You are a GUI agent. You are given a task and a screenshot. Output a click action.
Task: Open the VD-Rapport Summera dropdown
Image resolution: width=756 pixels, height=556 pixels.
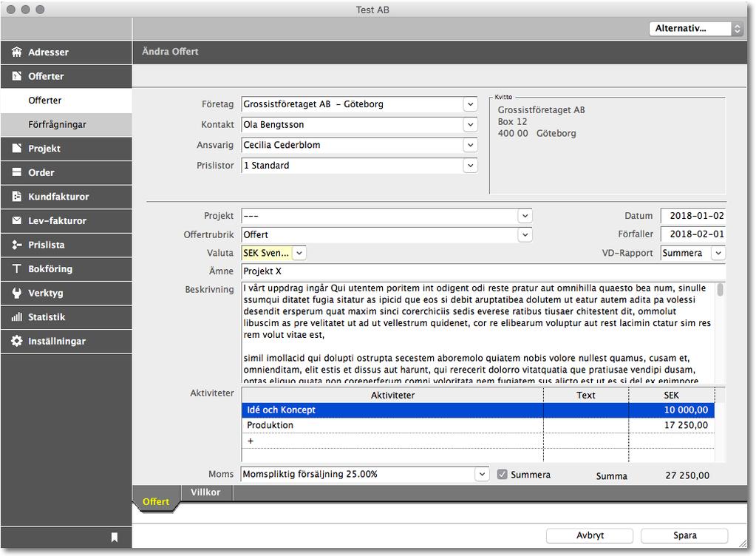718,253
